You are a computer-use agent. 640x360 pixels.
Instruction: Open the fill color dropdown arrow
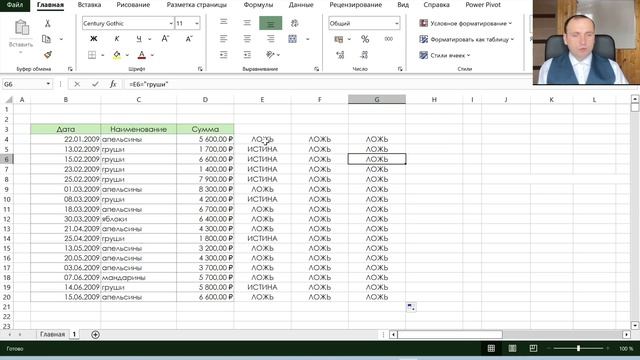click(127, 55)
